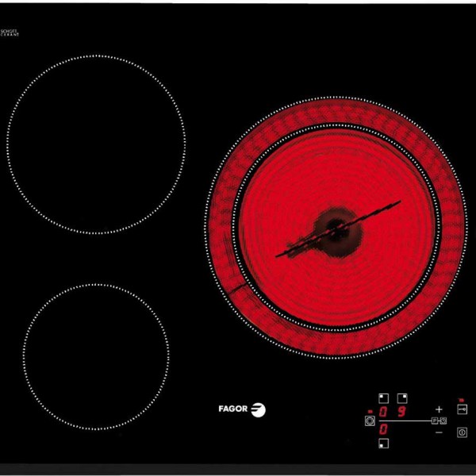Tap the red 0 display beside the 9
Screen dimensions: 476x476
point(384,413)
